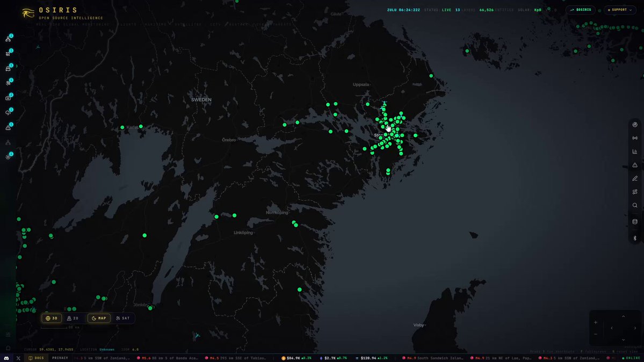Select the pencil draw tool
The height and width of the screenshot is (362, 644).
coord(635,178)
